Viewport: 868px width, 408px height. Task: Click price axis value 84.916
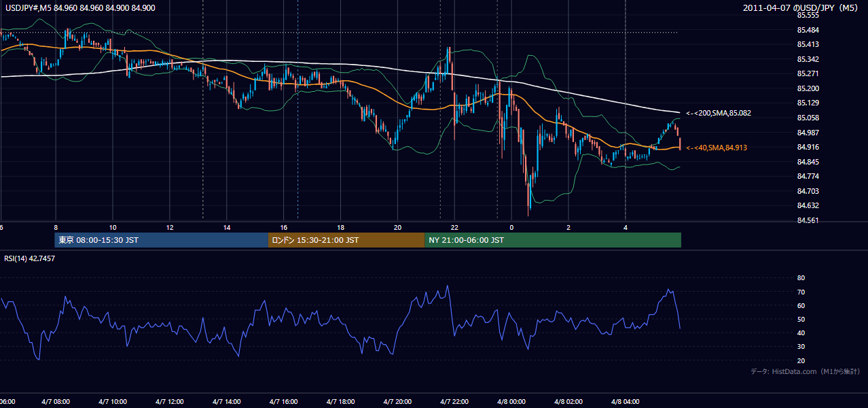[808, 147]
